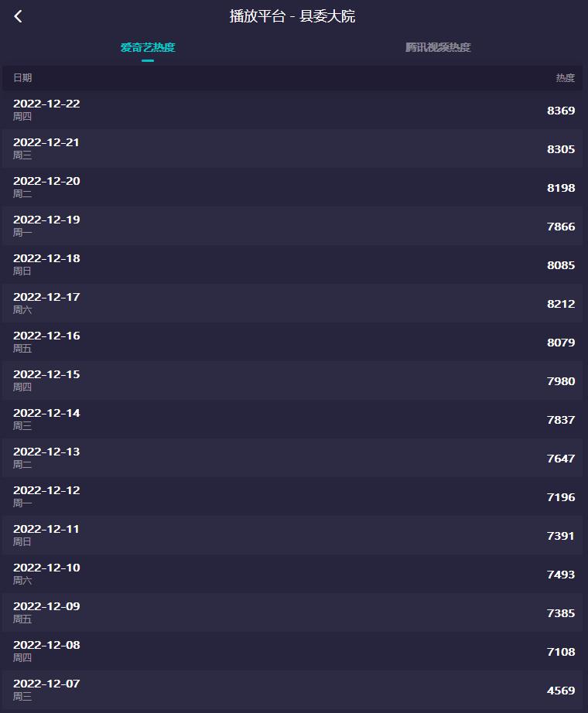Click the 2022-12-12 row
588x713 pixels.
[x=294, y=496]
